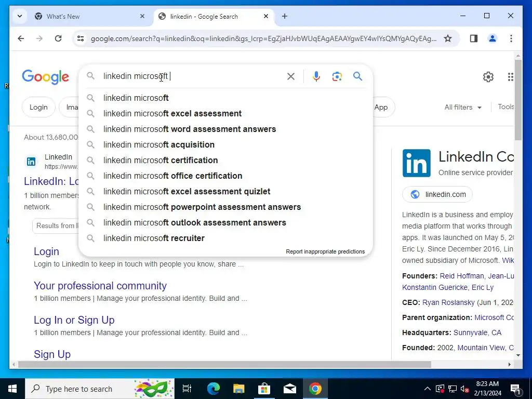Screen dimensions: 532x399
Task: Start voice search with microphone icon
Action: click(316, 76)
